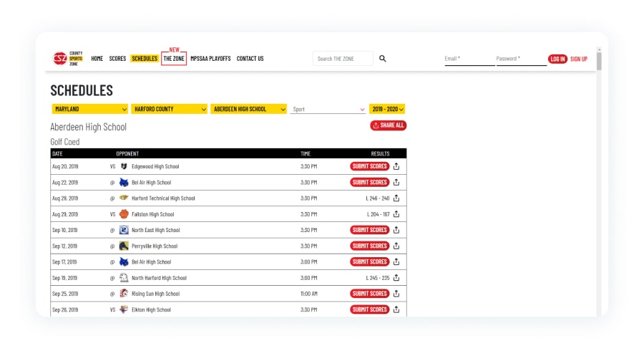Click the Aug 20, 2019 date cell
Viewport: 644px width, 351px height.
pyautogui.click(x=65, y=166)
